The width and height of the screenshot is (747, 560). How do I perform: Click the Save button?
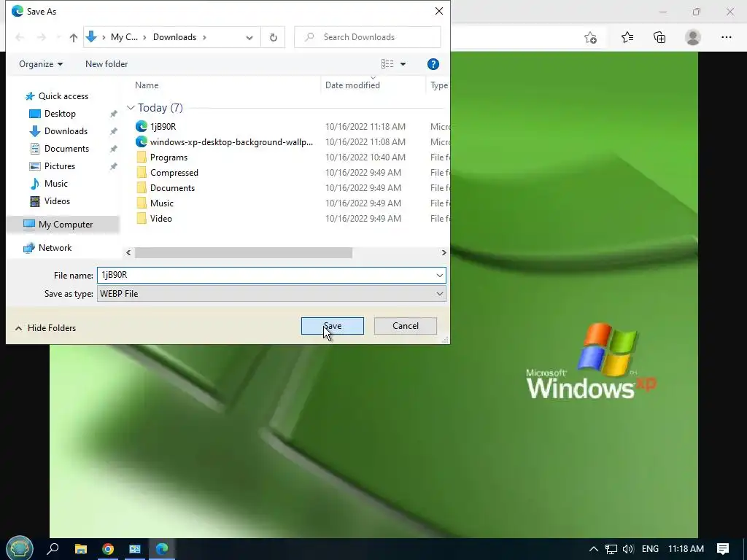pos(333,326)
